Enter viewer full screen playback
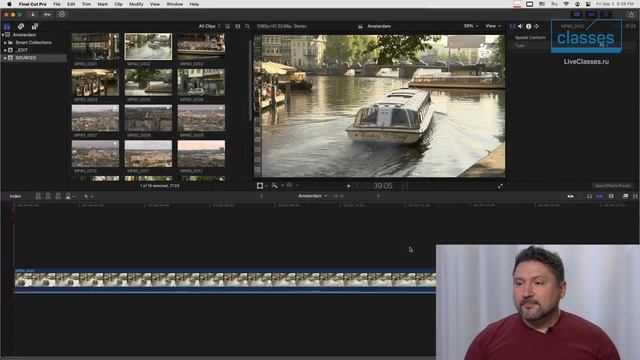Screen dimensions: 640x360 (x=500, y=186)
